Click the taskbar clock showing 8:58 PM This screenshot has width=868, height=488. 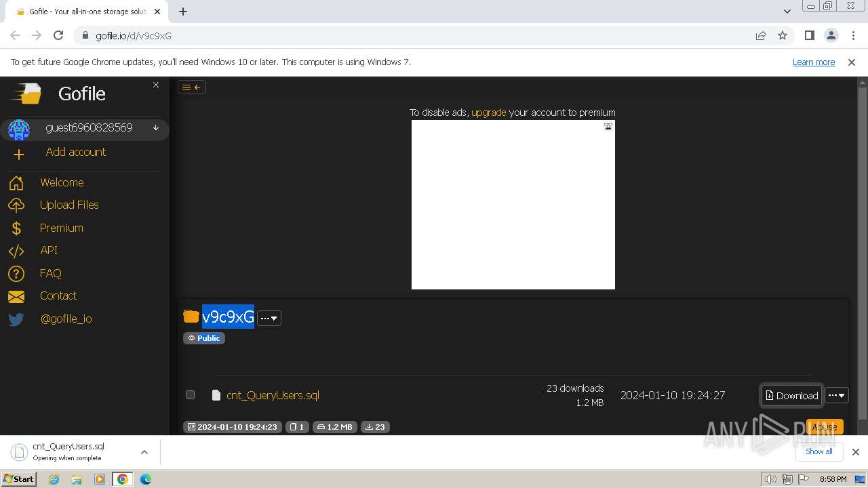833,479
